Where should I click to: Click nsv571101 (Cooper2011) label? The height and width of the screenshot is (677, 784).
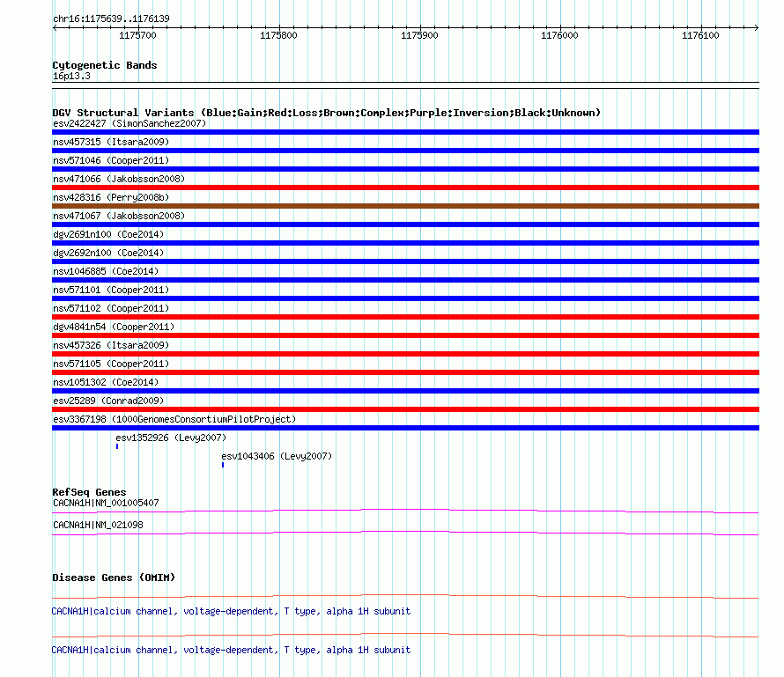pyautogui.click(x=111, y=290)
